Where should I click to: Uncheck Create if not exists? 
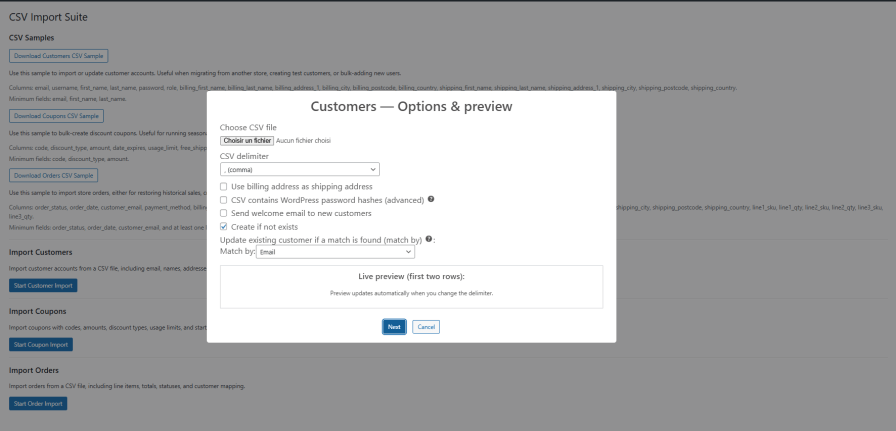(224, 227)
